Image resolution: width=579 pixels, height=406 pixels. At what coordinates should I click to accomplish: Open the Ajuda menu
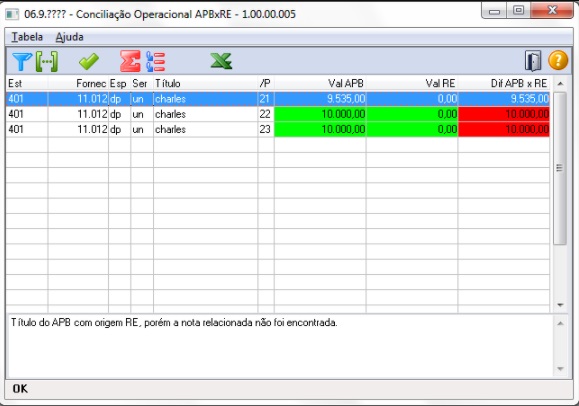[x=69, y=37]
